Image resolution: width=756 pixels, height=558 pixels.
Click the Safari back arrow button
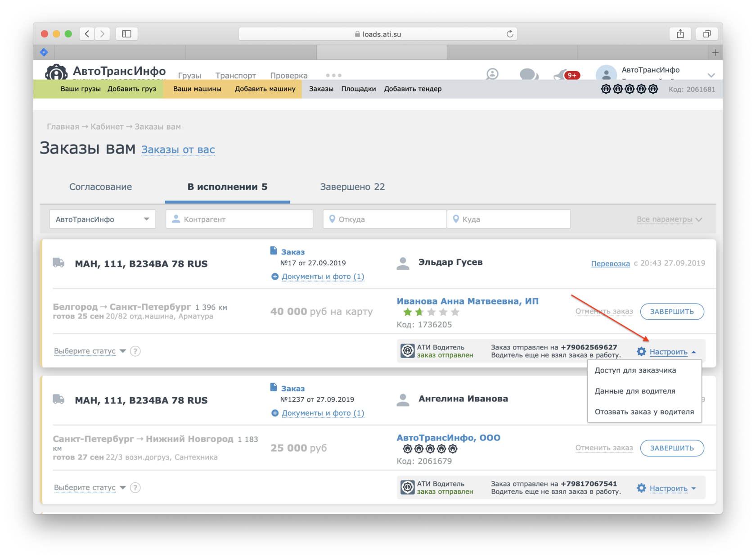(87, 34)
